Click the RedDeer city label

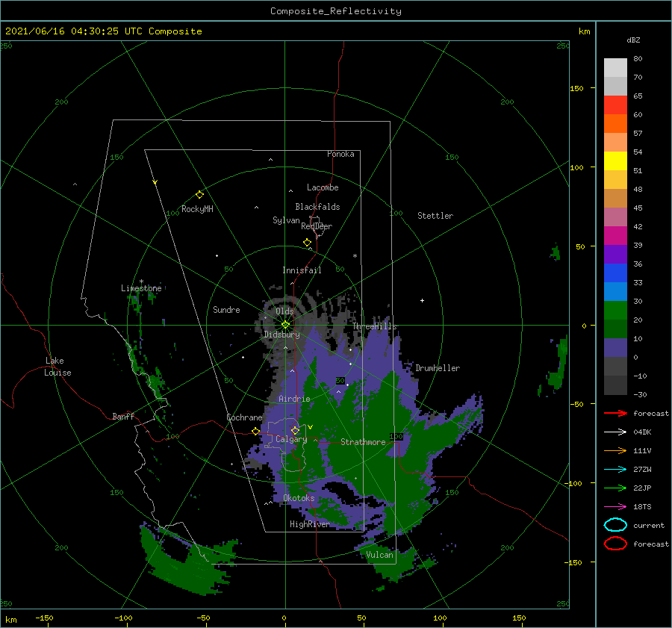tap(317, 226)
